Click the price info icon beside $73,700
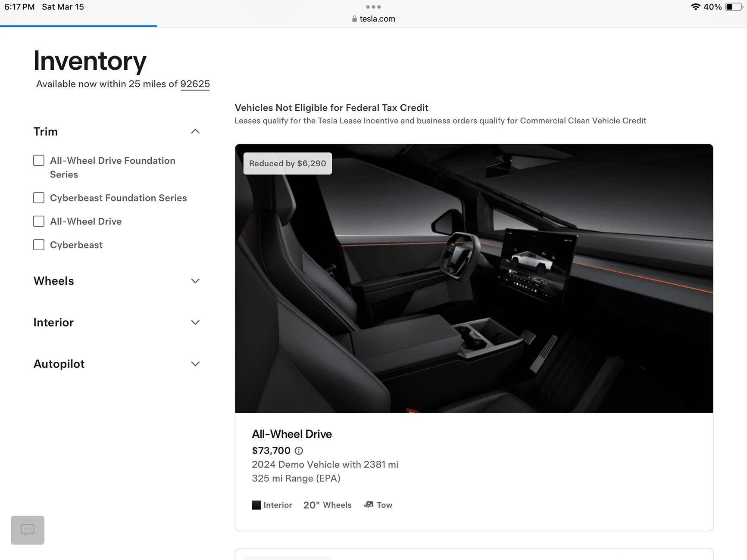747x560 pixels. [299, 451]
